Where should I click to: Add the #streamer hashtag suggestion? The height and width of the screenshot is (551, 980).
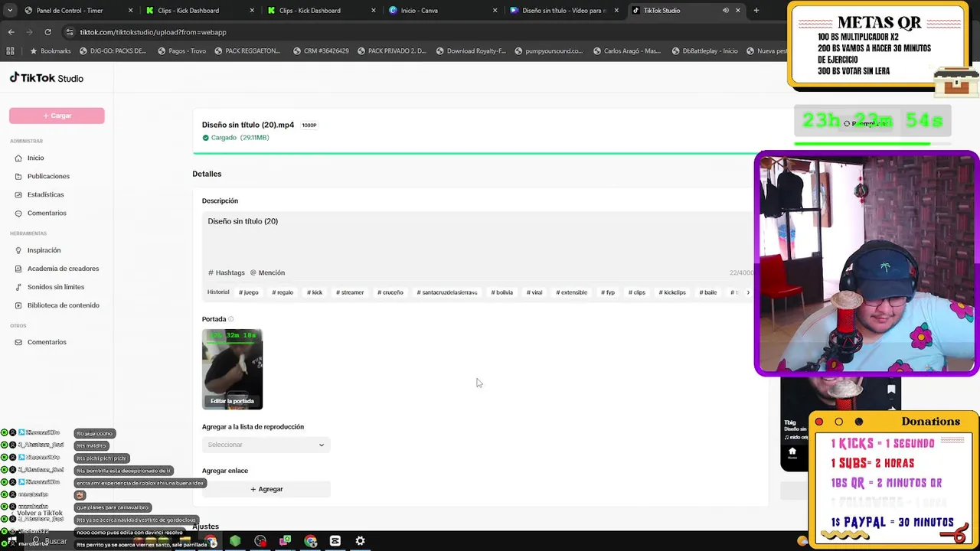tap(350, 292)
